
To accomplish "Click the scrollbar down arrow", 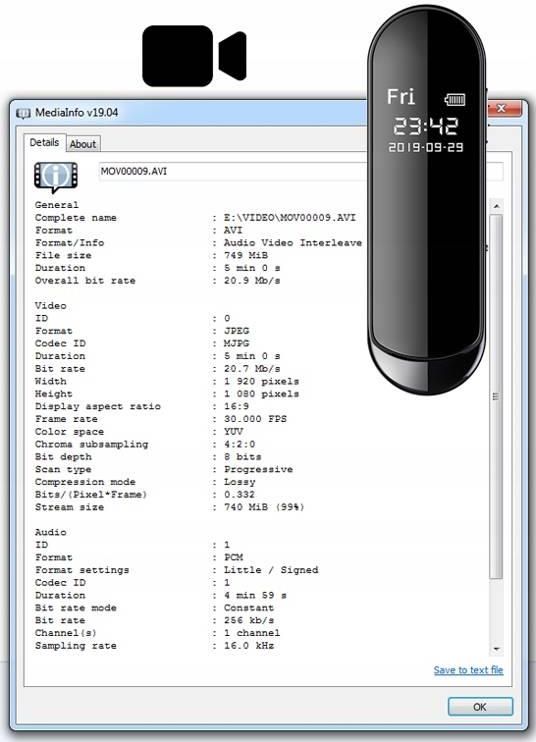I will click(x=496, y=649).
